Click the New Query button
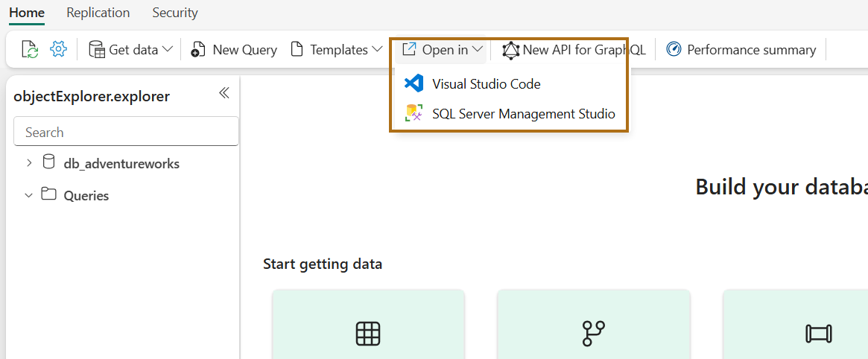This screenshot has width=868, height=359. point(234,50)
